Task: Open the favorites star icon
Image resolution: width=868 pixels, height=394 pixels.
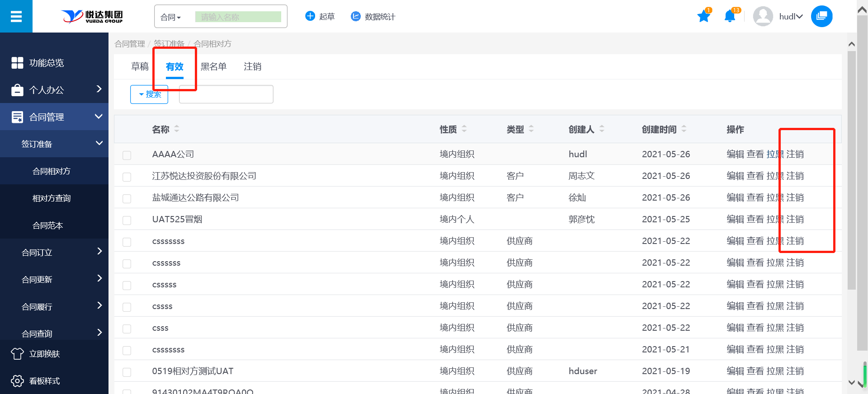Action: [703, 17]
